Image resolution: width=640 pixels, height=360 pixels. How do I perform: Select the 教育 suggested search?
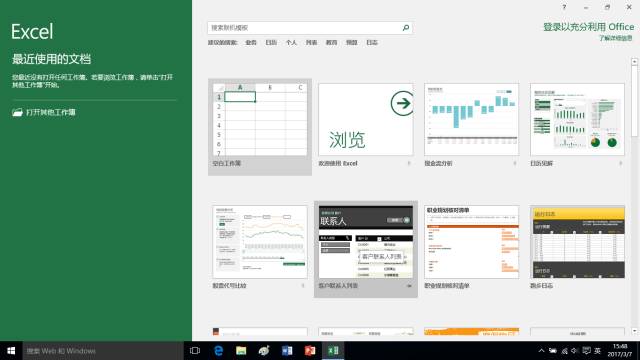pos(331,42)
